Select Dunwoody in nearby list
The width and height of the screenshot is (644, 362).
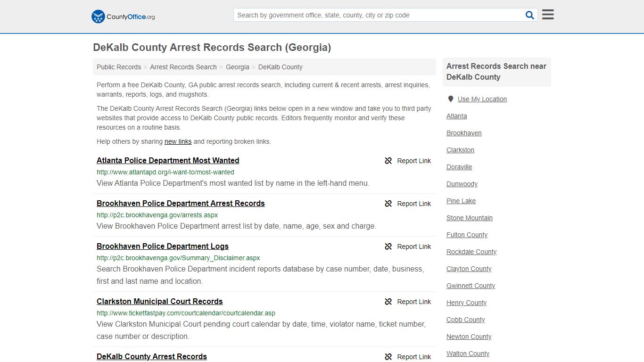462,184
